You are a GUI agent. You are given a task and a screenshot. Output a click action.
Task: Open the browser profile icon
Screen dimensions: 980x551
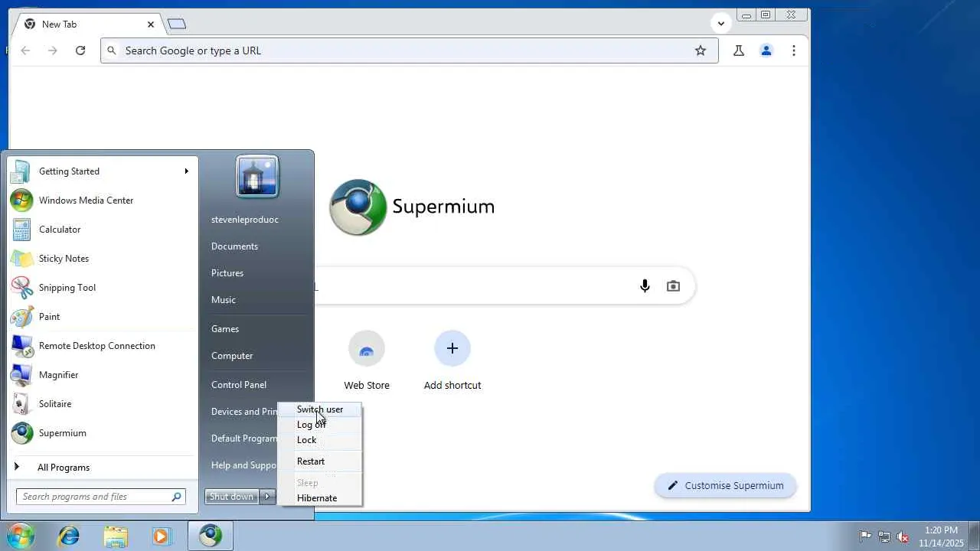(766, 51)
